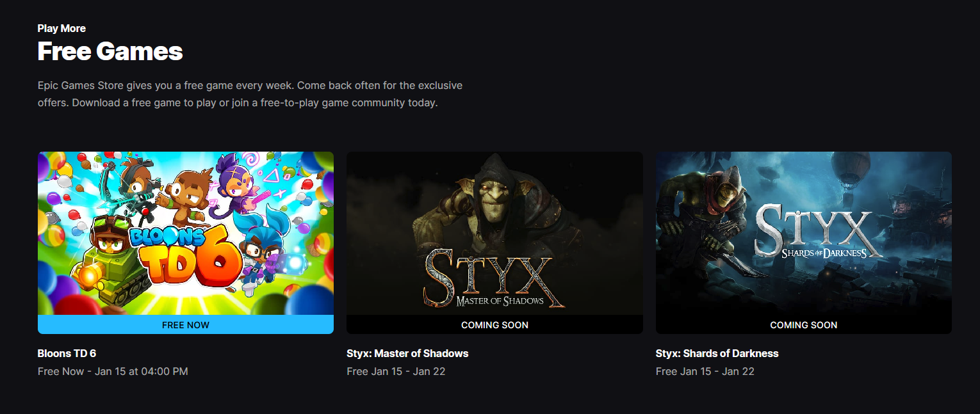The height and width of the screenshot is (414, 980).
Task: Open the Styx: Master of Shadows title link
Action: tap(407, 353)
